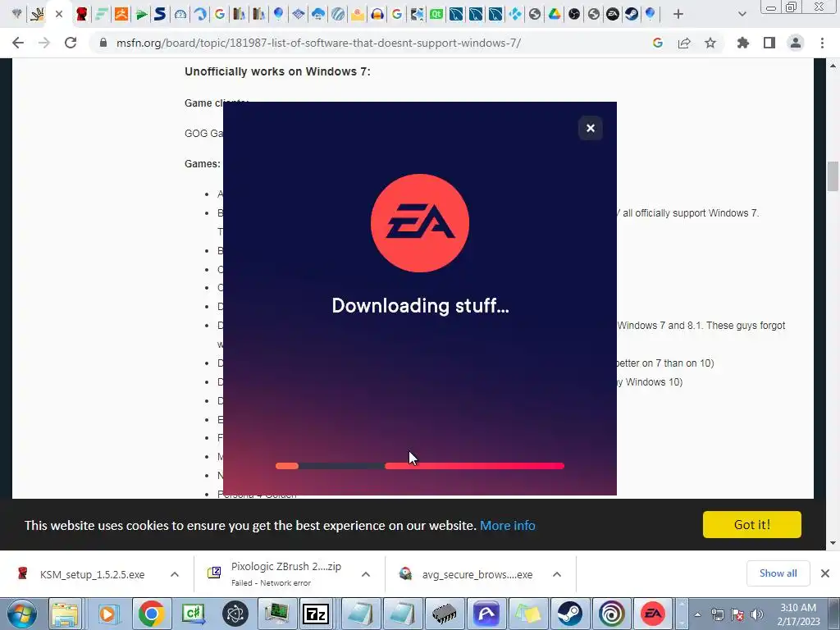
Task: Expand options for Pixologic ZBrush zip download
Action: [366, 574]
